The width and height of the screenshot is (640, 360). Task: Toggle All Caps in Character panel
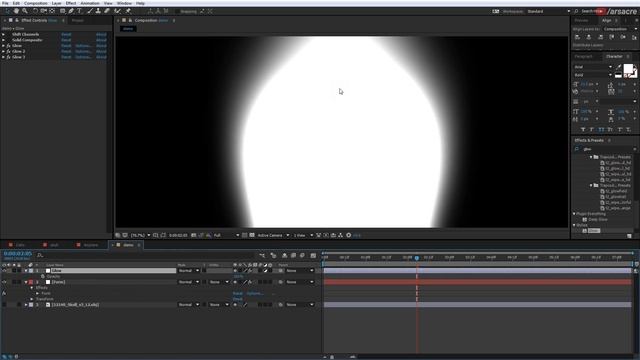coord(601,129)
